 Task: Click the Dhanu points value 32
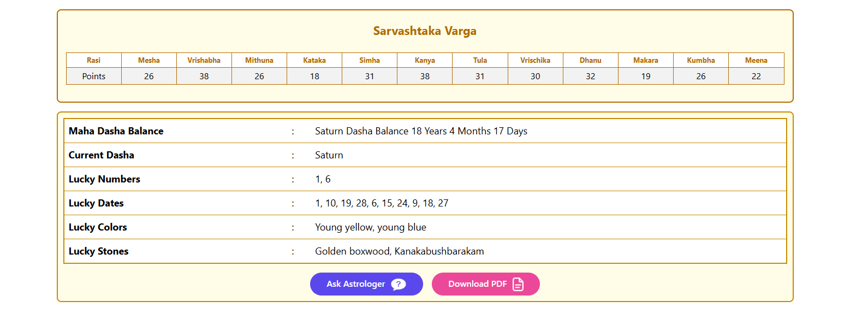[591, 76]
